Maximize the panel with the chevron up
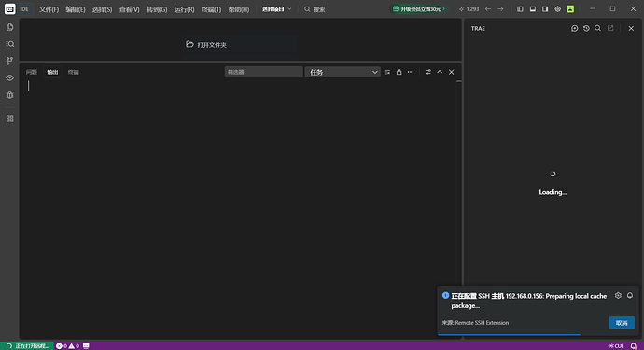 coord(440,72)
